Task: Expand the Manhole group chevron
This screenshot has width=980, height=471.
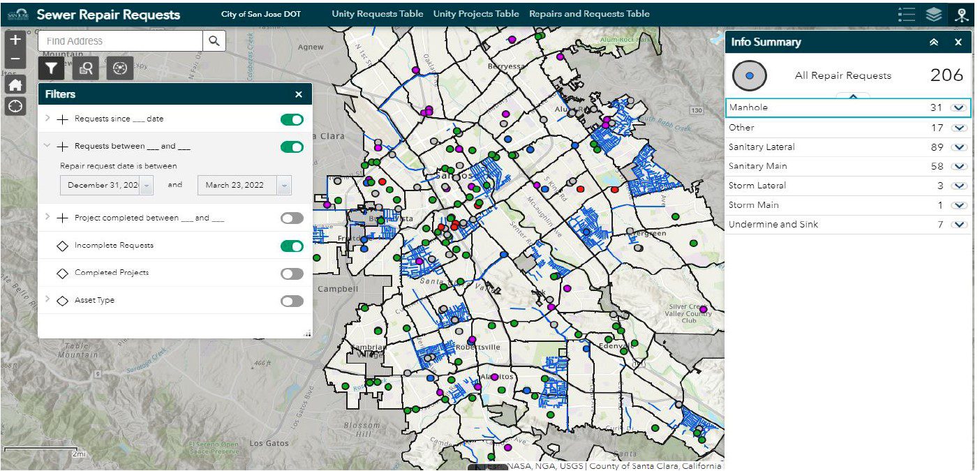Action: pyautogui.click(x=958, y=108)
